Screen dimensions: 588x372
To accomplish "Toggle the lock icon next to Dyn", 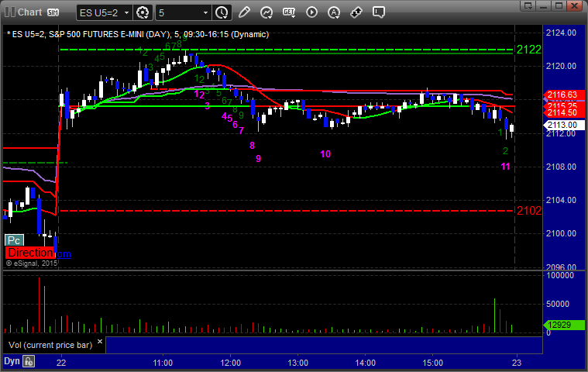I will (x=29, y=361).
